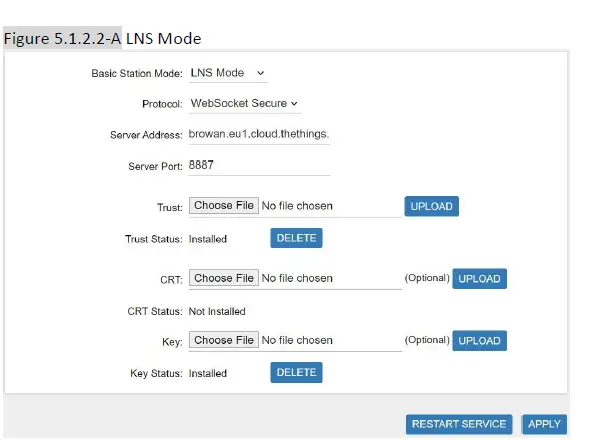
Task: Upload the Trust file
Action: pyautogui.click(x=432, y=207)
